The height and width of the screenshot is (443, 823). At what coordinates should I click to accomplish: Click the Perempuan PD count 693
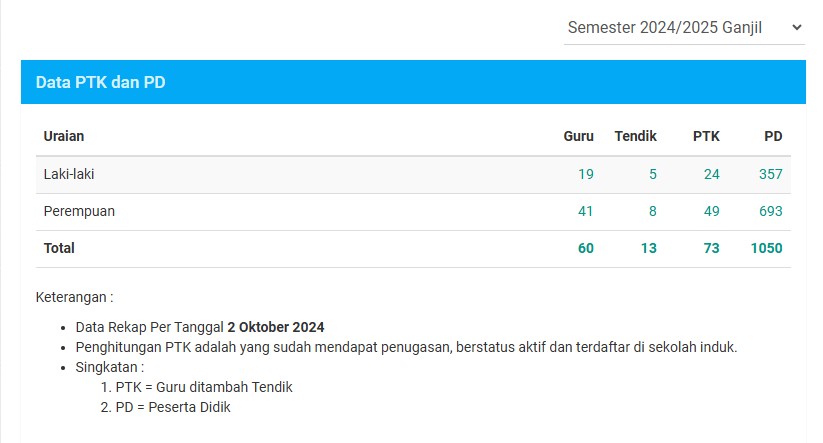(x=771, y=211)
